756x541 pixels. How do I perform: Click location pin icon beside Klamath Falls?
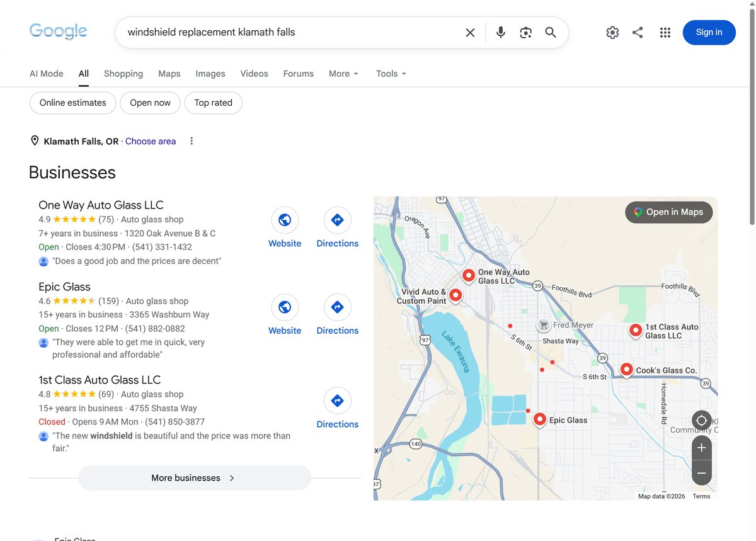[35, 140]
